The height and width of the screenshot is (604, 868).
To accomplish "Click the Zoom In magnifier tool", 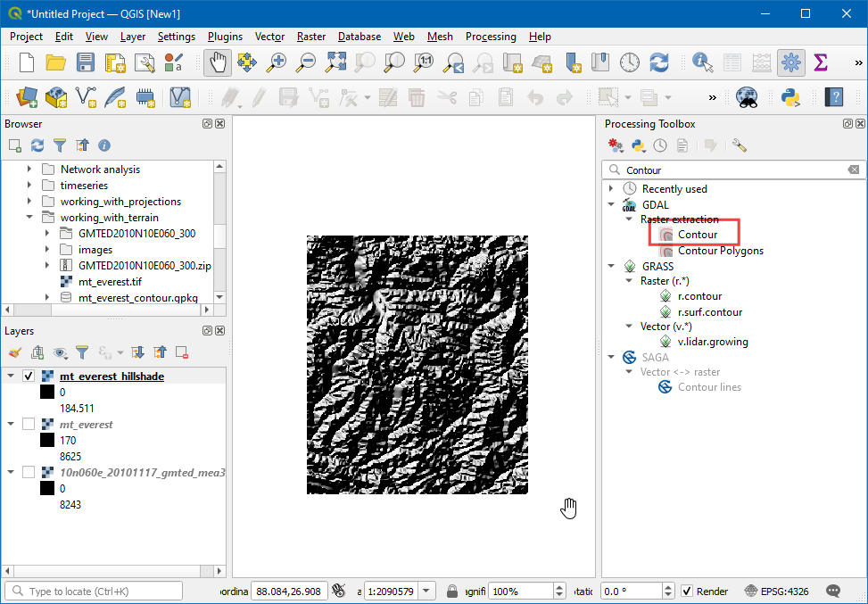I will coord(277,62).
